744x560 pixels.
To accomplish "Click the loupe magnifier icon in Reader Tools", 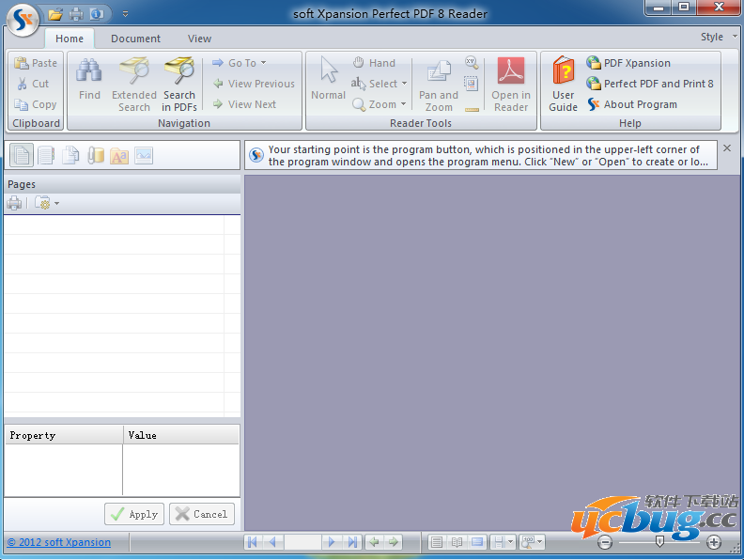I will (472, 62).
